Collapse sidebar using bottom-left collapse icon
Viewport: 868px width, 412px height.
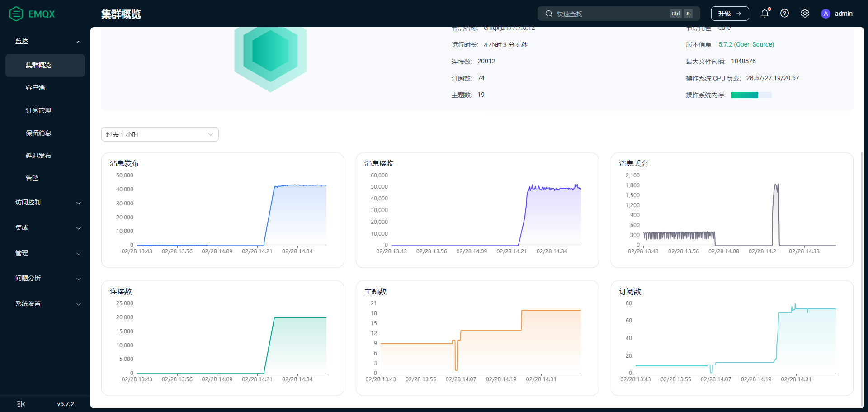point(21,404)
